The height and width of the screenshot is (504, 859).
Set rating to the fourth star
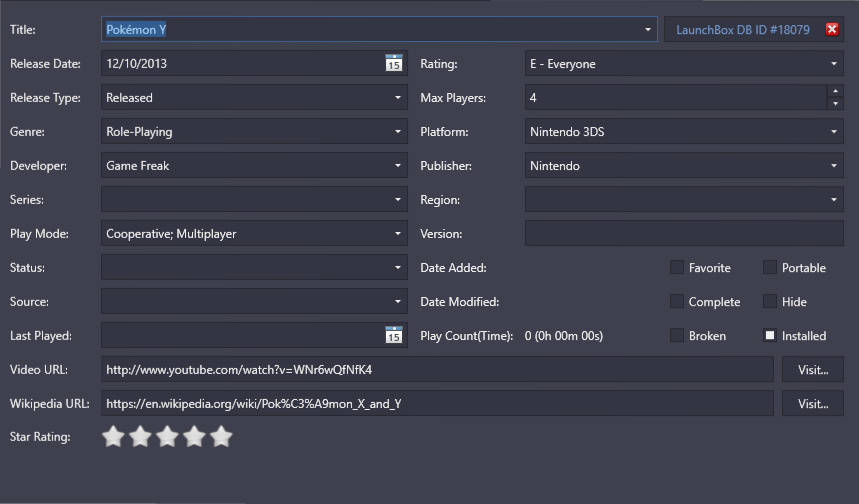click(194, 437)
